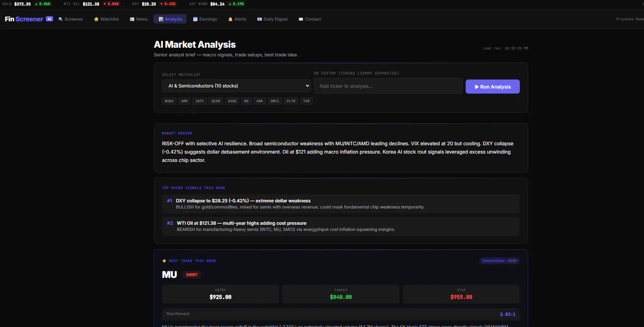Select the ARM ticker chip

[260, 101]
